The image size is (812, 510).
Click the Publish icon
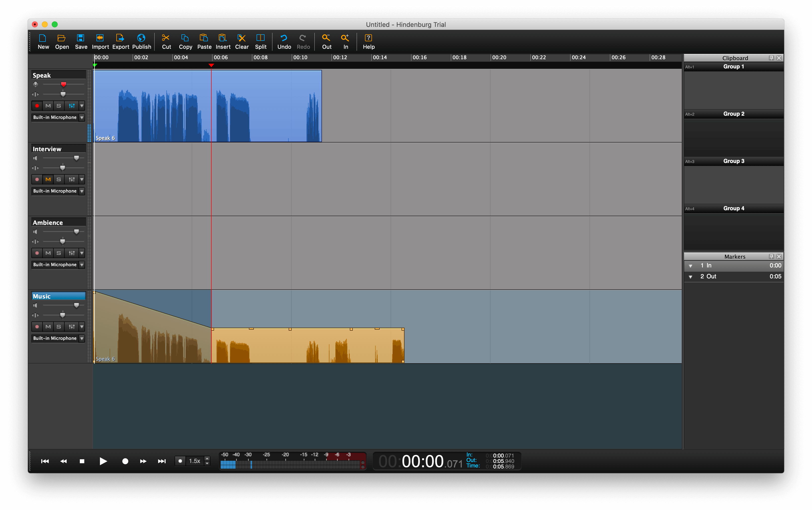point(141,41)
